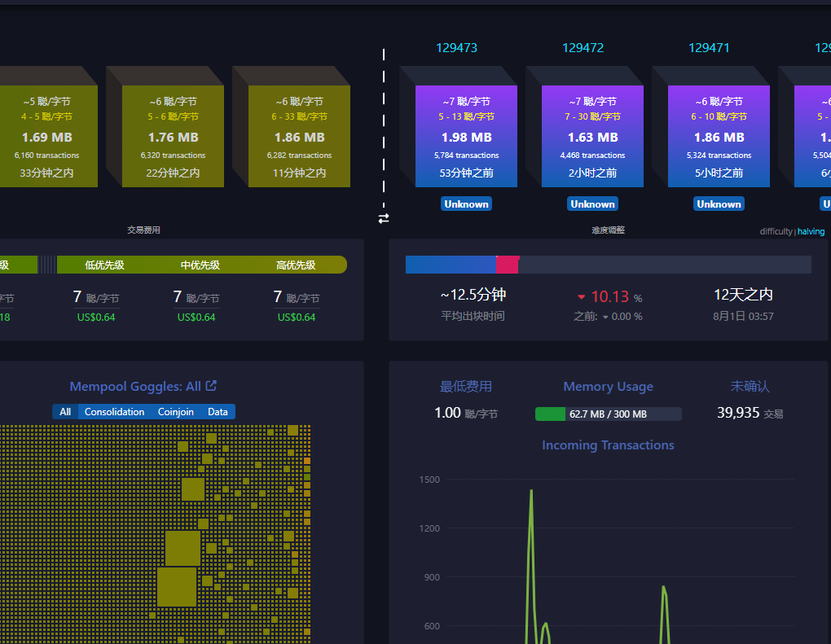Click the 低优先级 fee label
The image size is (831, 644).
click(x=104, y=265)
